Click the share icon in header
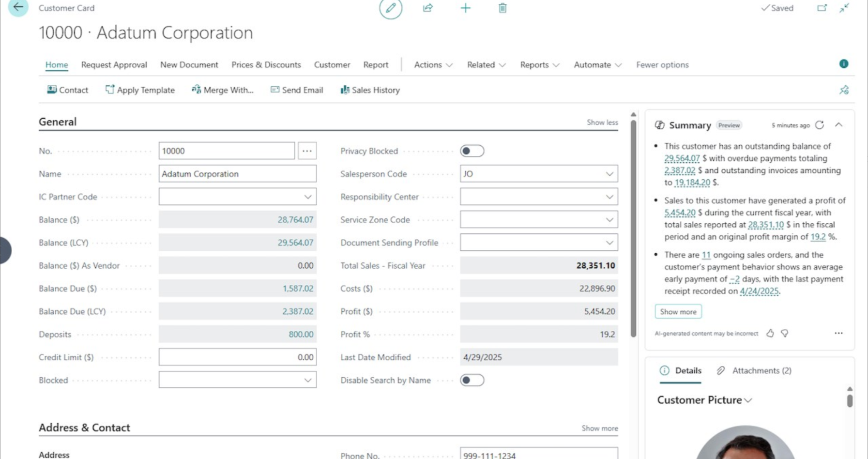This screenshot has width=868, height=459. click(x=427, y=8)
